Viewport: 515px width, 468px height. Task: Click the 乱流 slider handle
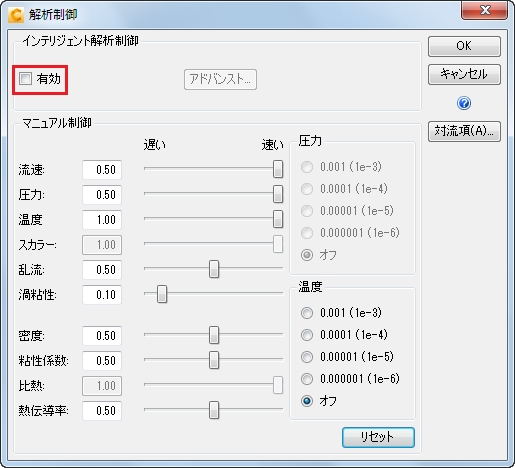214,269
